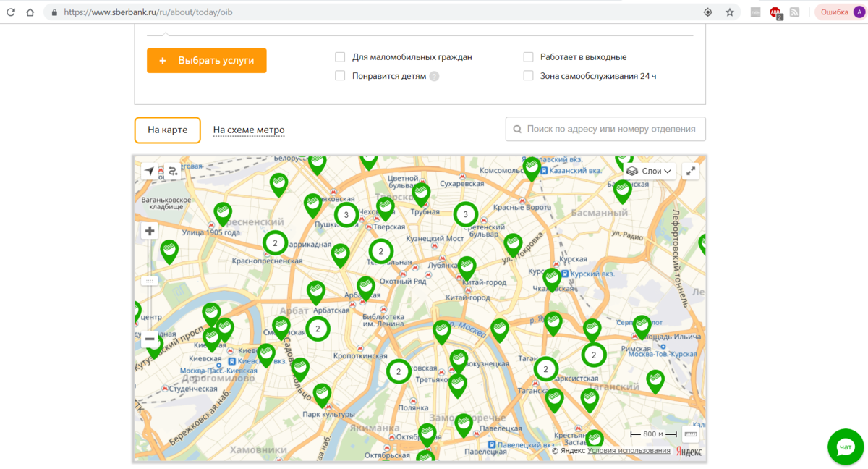Open cluster 2 near Марксистская
This screenshot has height=469, width=868.
click(x=546, y=369)
